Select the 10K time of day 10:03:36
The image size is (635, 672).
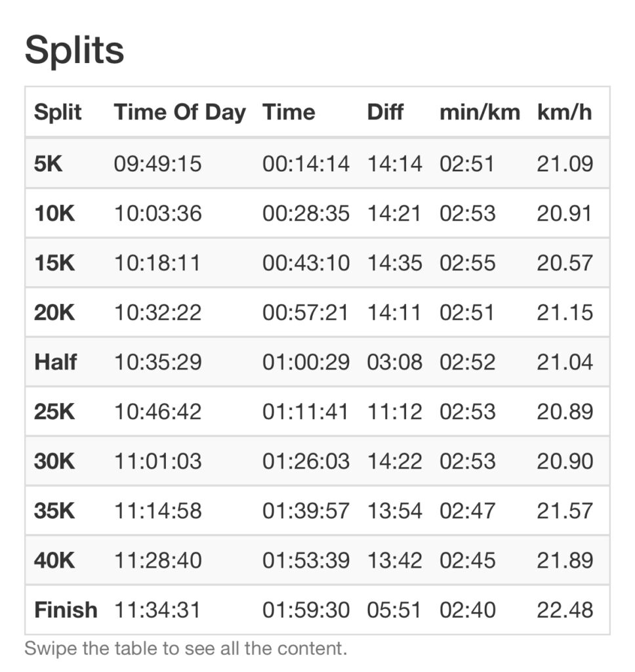[157, 213]
